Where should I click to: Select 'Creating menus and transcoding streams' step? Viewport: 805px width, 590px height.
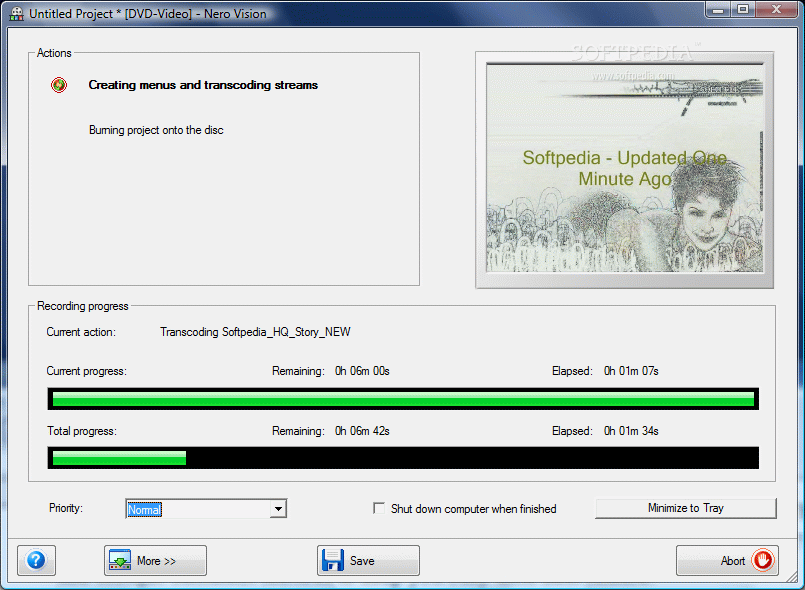pyautogui.click(x=203, y=85)
